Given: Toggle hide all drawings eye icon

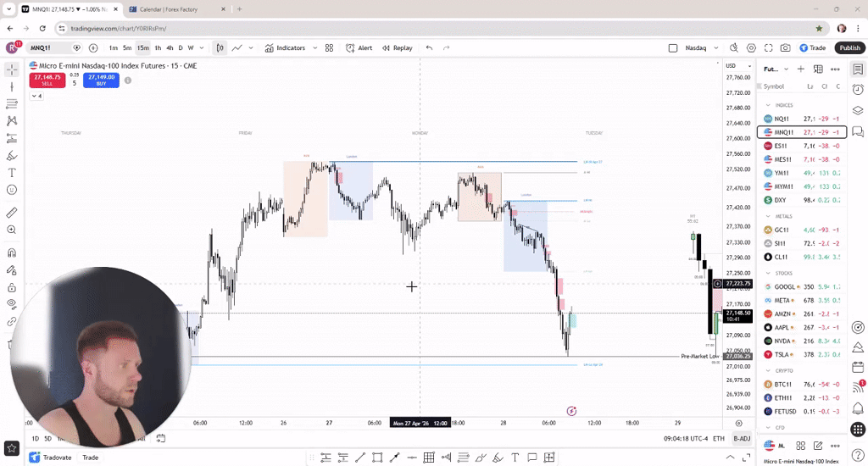Looking at the screenshot, I should [12, 304].
